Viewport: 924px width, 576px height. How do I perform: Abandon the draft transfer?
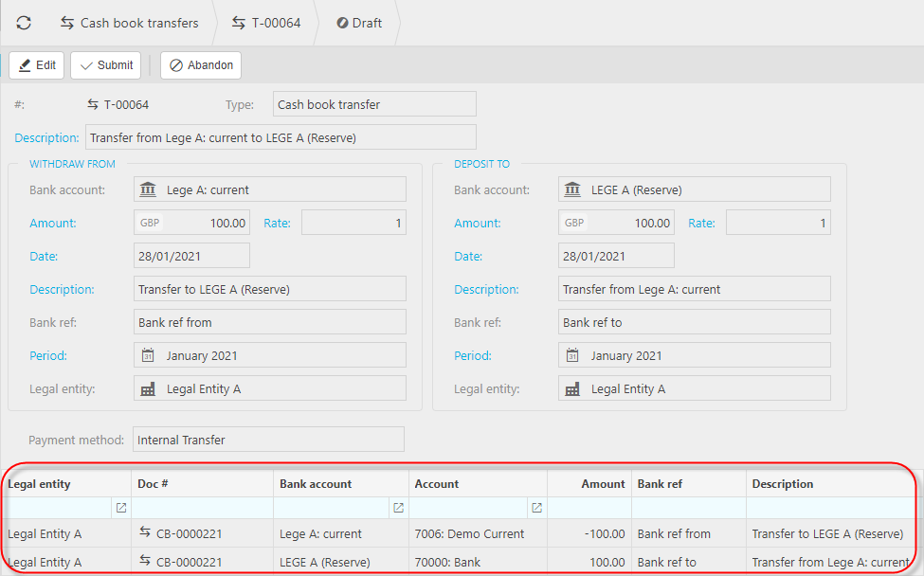(x=201, y=64)
